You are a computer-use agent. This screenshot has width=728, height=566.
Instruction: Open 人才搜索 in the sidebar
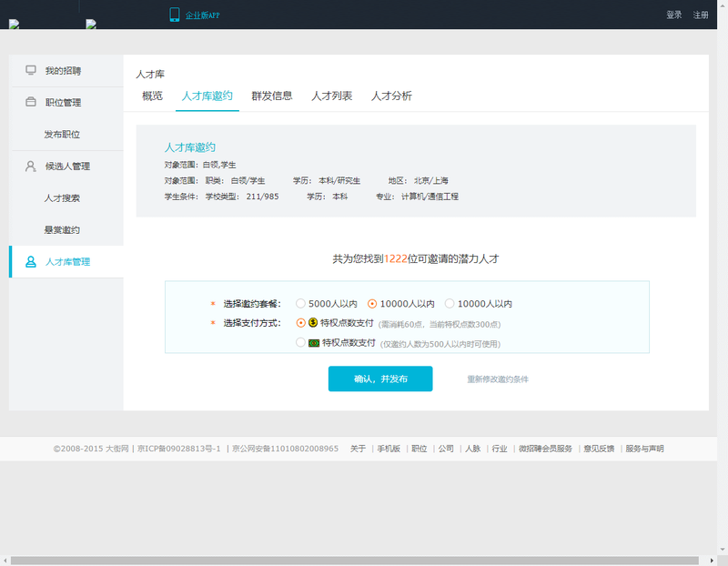pyautogui.click(x=62, y=197)
